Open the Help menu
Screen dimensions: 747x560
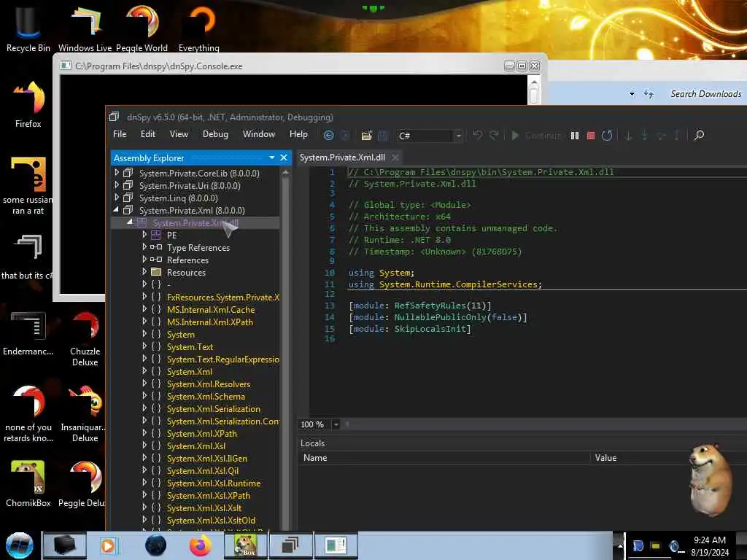[298, 134]
